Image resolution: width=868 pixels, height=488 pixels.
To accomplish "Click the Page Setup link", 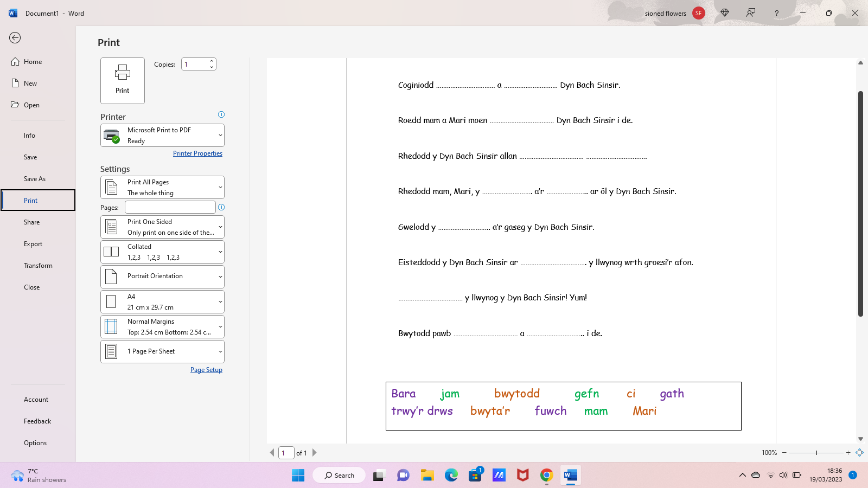I will [206, 370].
